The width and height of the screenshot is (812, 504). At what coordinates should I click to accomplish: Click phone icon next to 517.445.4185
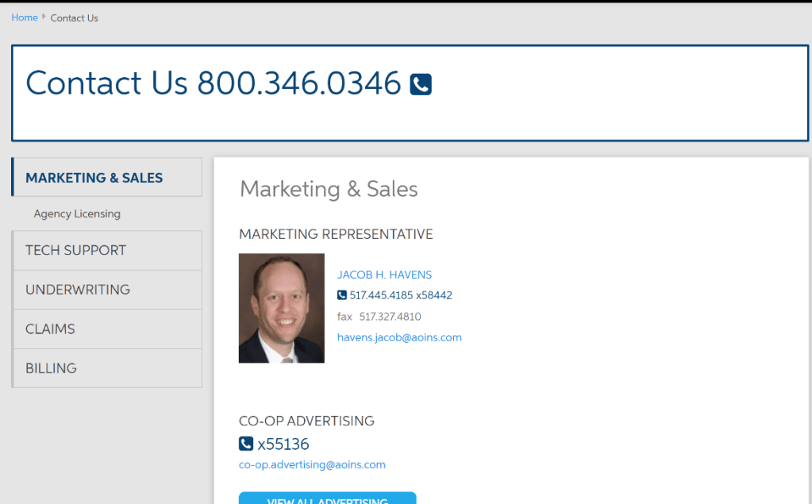342,295
